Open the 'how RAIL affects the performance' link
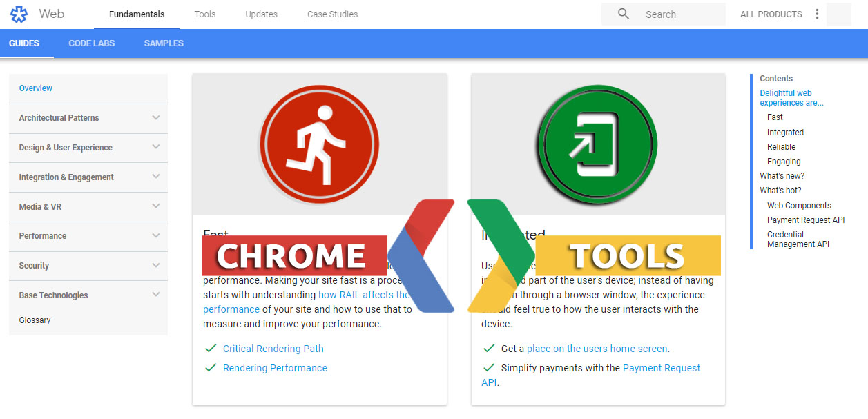The height and width of the screenshot is (419, 868). [307, 302]
